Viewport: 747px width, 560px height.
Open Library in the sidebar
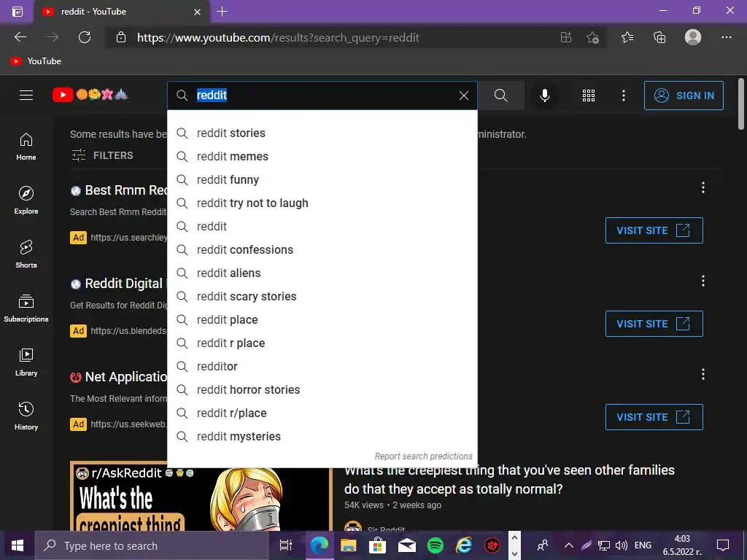[26, 362]
